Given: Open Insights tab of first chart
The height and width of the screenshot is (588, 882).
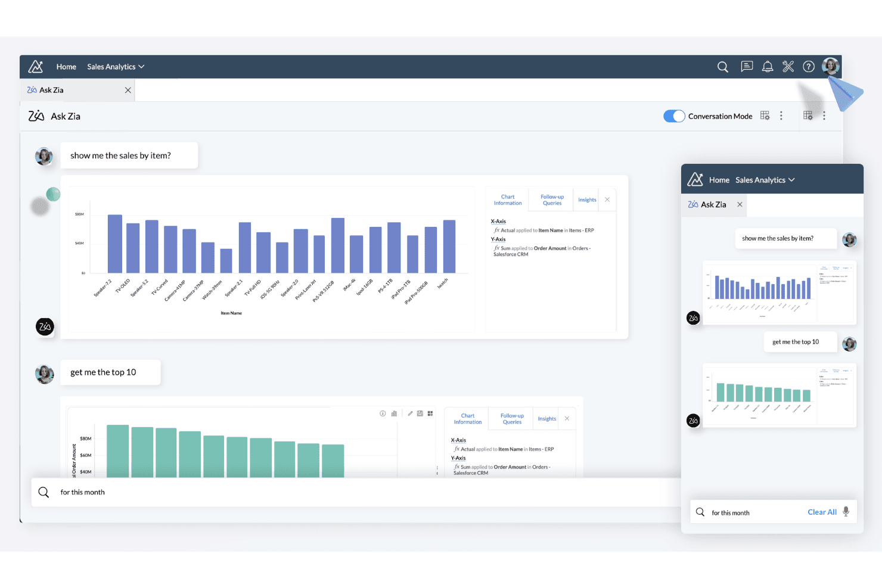Looking at the screenshot, I should pyautogui.click(x=587, y=200).
